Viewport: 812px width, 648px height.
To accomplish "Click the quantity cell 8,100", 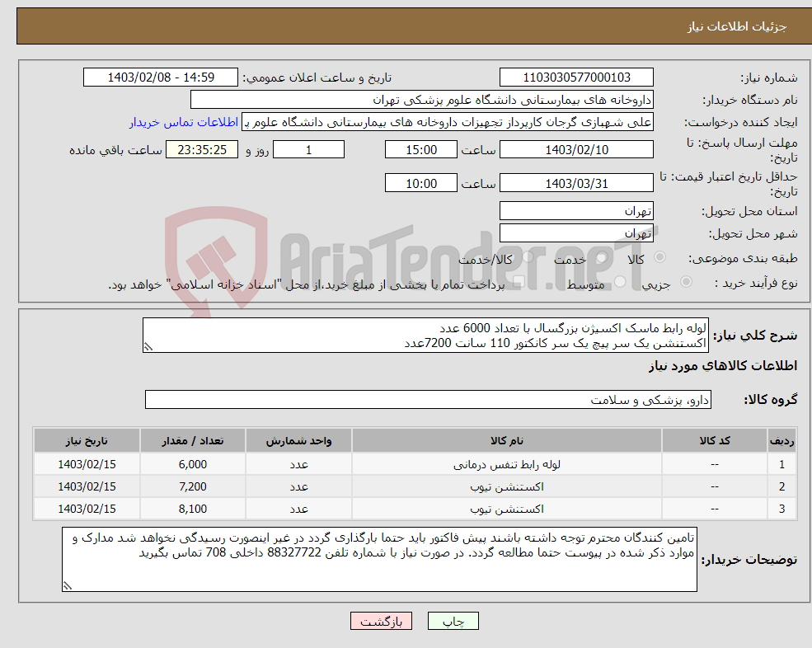I will (193, 509).
